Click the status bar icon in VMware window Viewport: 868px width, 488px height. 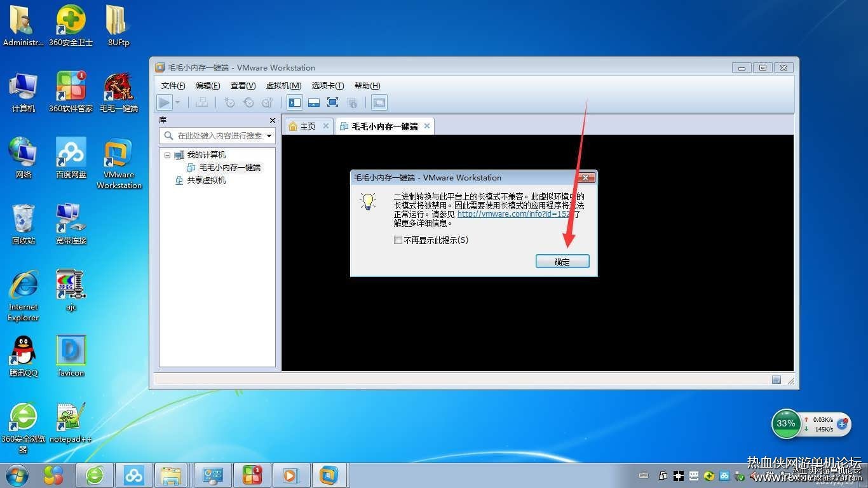click(x=776, y=380)
